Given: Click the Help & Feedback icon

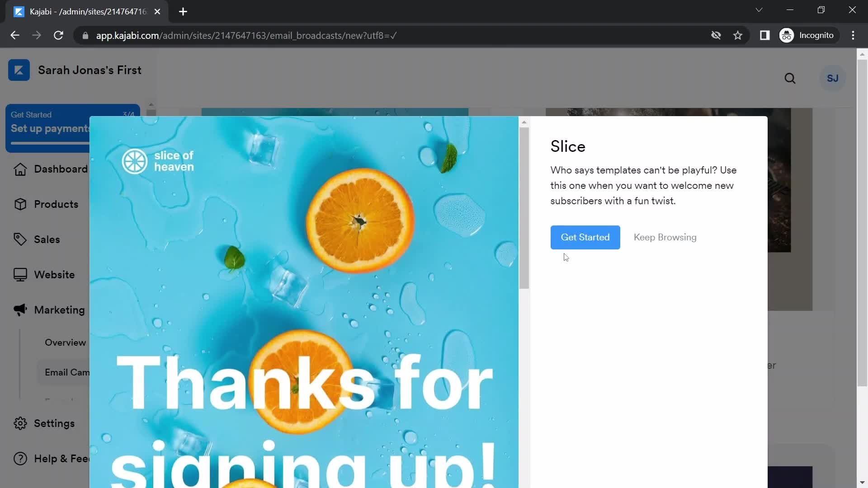Looking at the screenshot, I should click(20, 458).
